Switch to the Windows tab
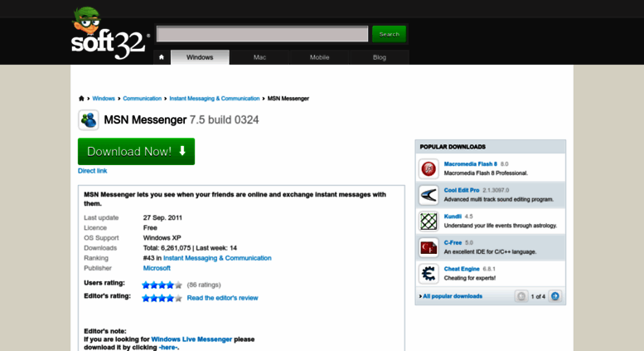The width and height of the screenshot is (644, 351). point(200,57)
